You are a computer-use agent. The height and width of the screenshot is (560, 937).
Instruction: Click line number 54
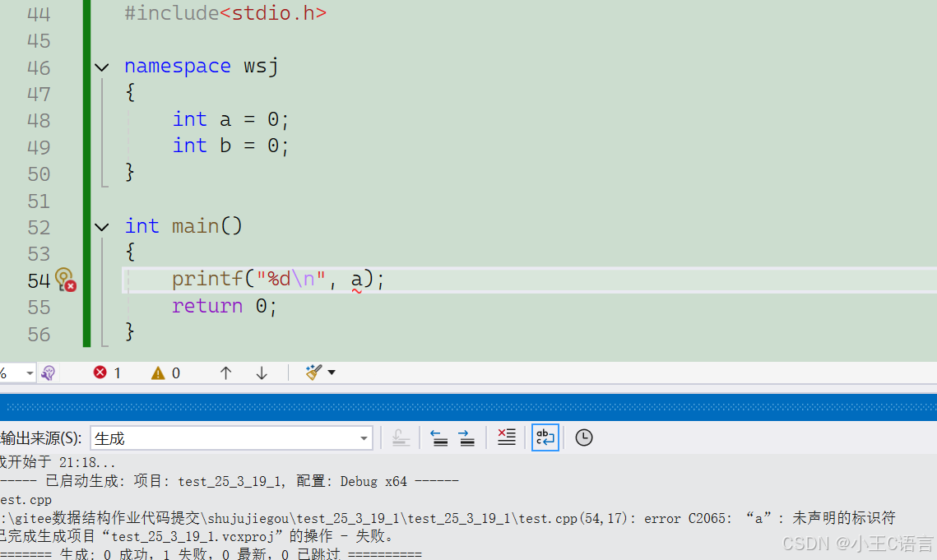click(39, 281)
